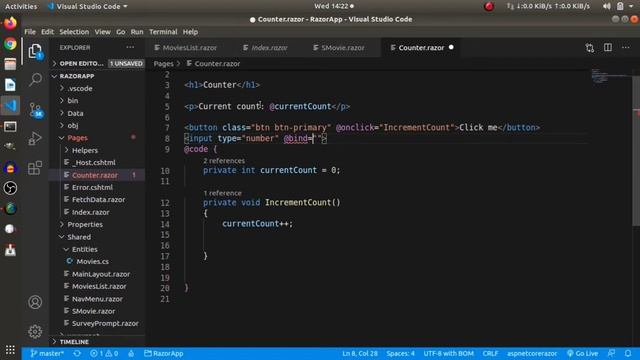640x360 pixels.
Task: Open the system volume indicator
Action: [x=606, y=6]
